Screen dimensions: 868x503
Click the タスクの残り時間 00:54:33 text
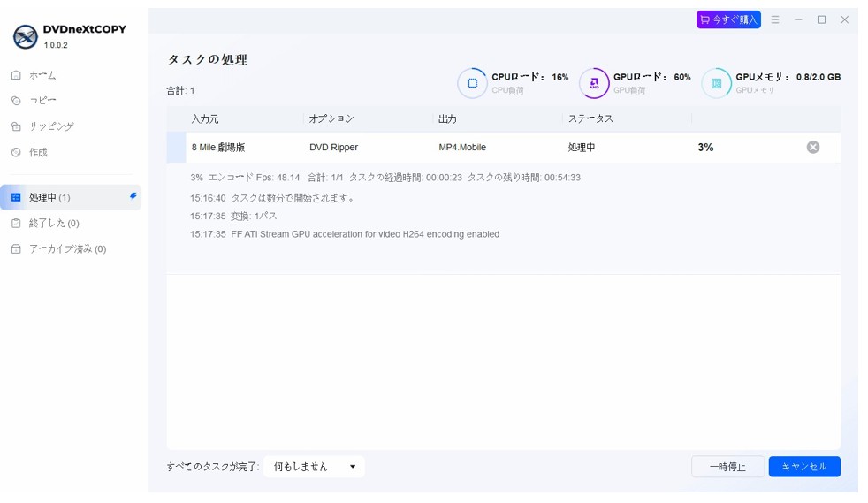coord(524,178)
